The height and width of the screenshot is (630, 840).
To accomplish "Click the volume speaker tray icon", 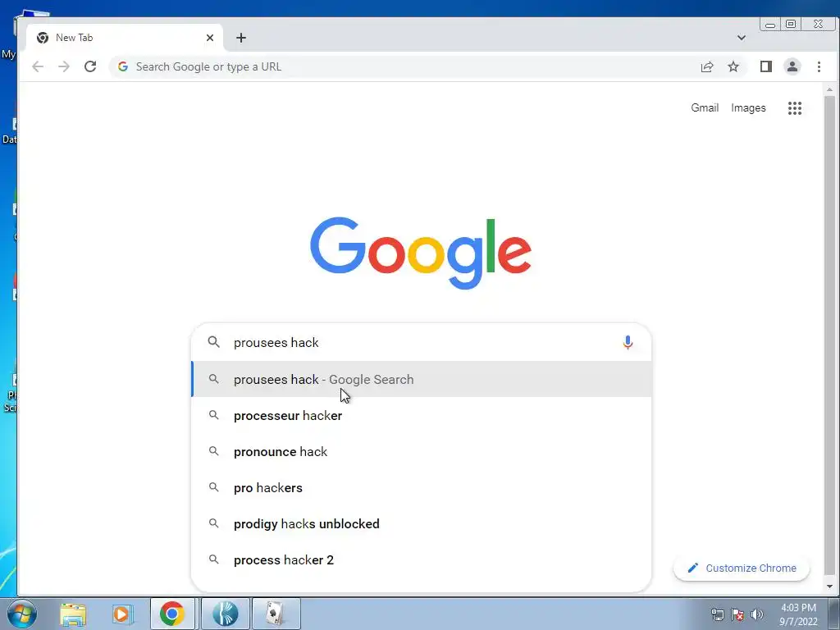I will tap(757, 614).
